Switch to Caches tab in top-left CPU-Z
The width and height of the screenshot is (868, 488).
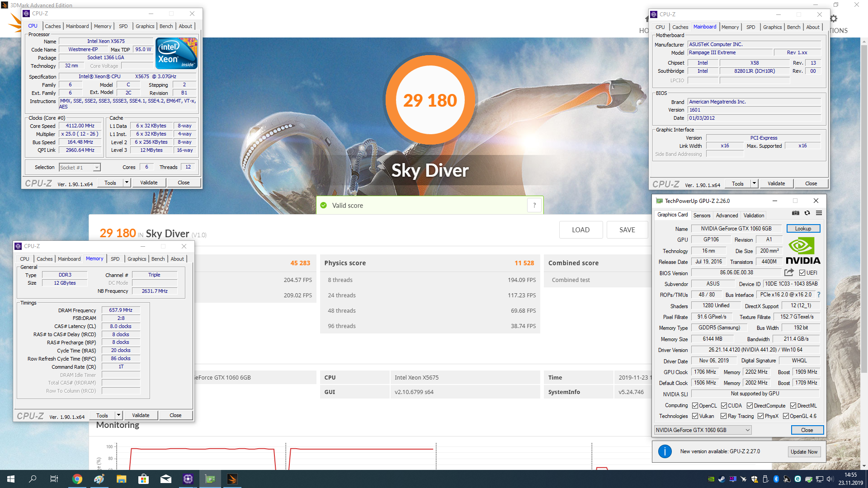(53, 26)
